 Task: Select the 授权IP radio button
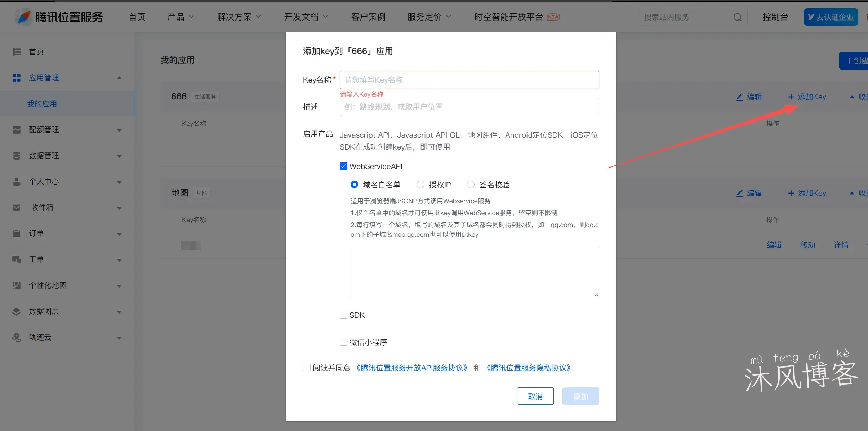[x=420, y=184]
